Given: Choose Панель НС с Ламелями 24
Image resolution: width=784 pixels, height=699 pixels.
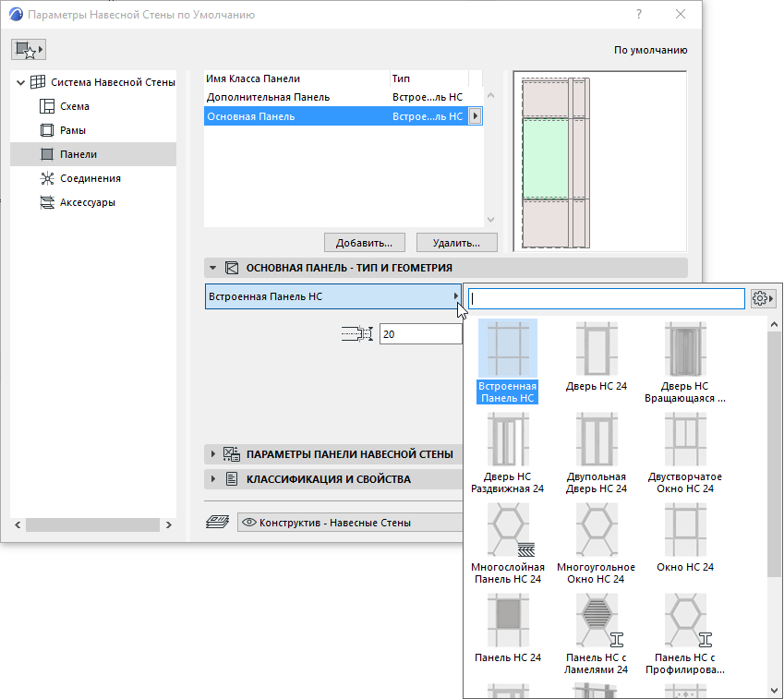Looking at the screenshot, I should [596, 634].
